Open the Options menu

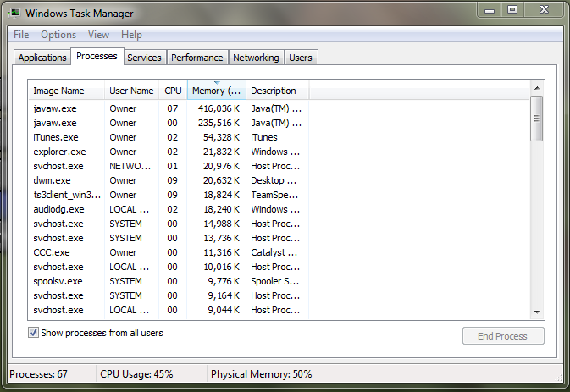coord(58,35)
